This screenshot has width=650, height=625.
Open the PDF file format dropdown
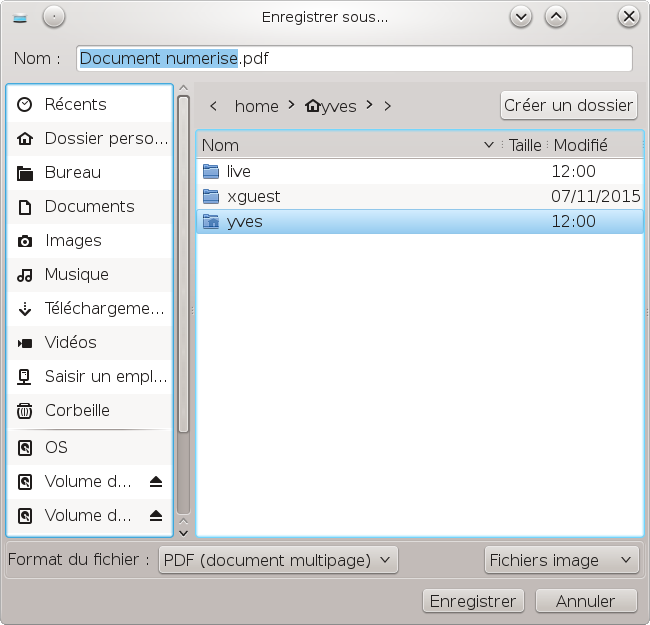pos(278,560)
